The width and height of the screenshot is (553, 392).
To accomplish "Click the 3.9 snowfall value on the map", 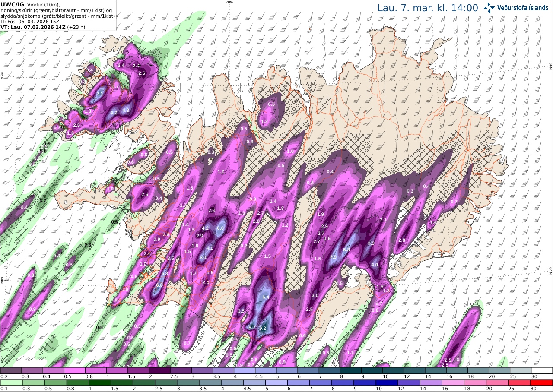I will click(371, 243).
